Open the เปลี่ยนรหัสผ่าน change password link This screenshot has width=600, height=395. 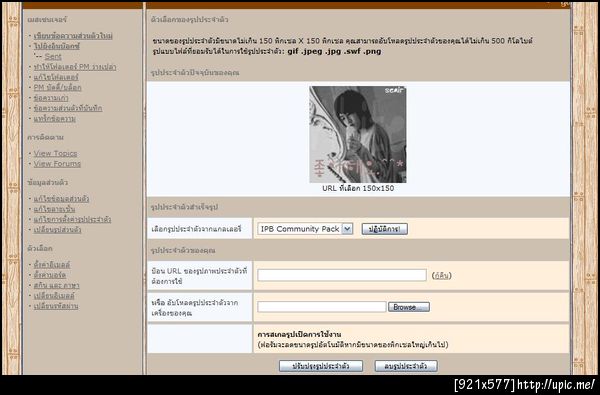[x=56, y=306]
